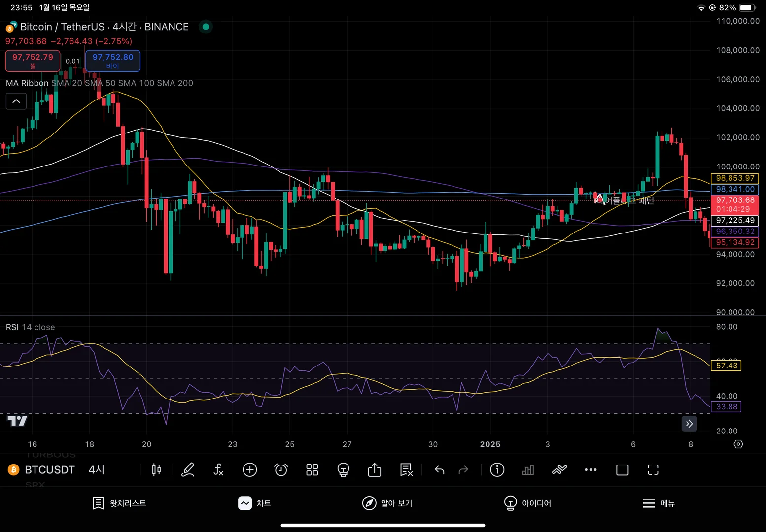Enter fullscreen chart mode

(653, 470)
